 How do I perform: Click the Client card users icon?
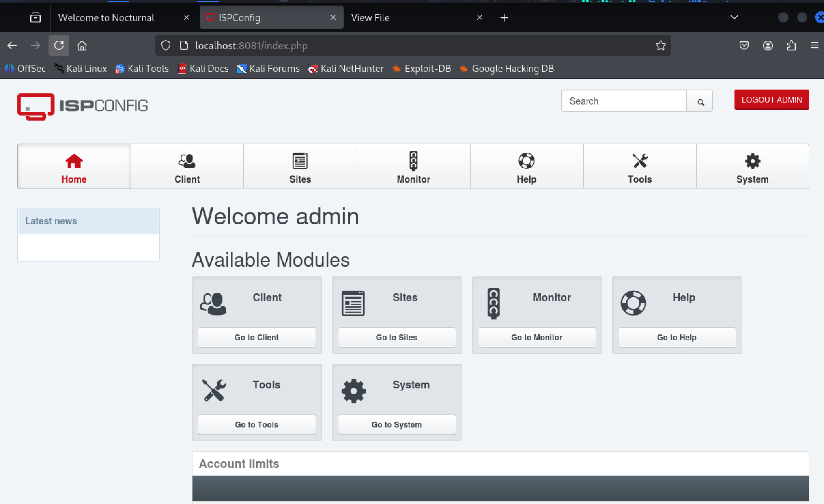[x=213, y=303]
